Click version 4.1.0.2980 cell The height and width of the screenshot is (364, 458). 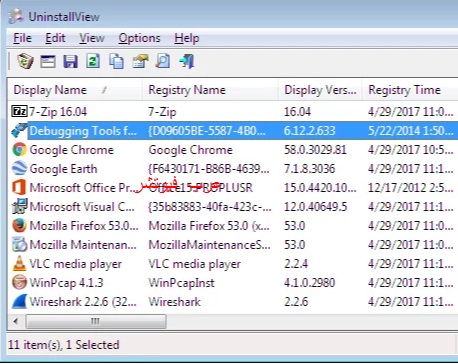(310, 283)
